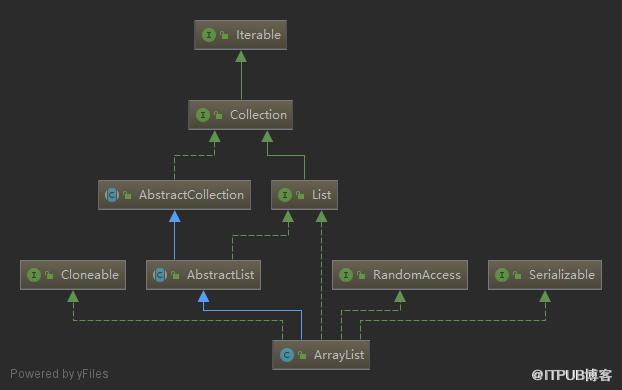Click the lock icon beside AbstractList
The height and width of the screenshot is (390, 622).
(x=175, y=275)
